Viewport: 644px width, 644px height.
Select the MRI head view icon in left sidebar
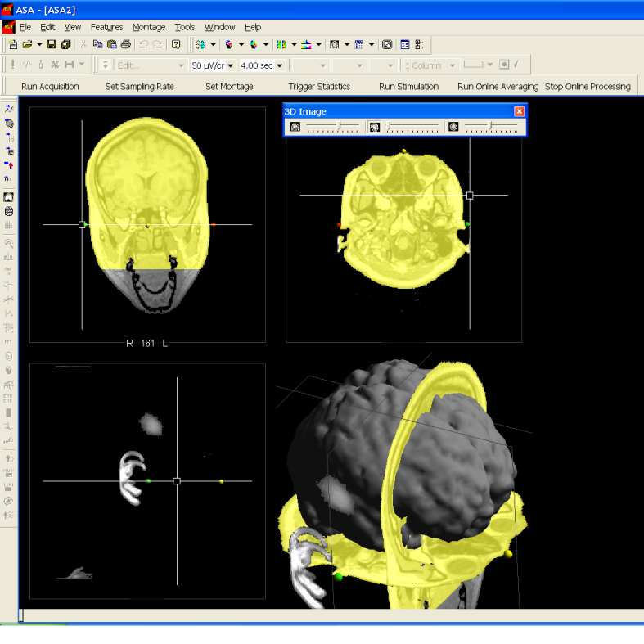click(x=8, y=197)
